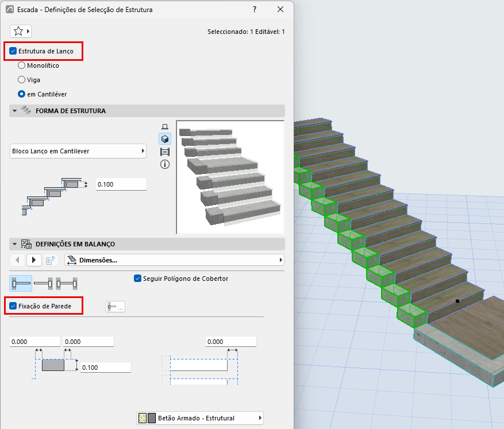
Task: Select both-sides wall anchoring icon
Action: [x=67, y=284]
